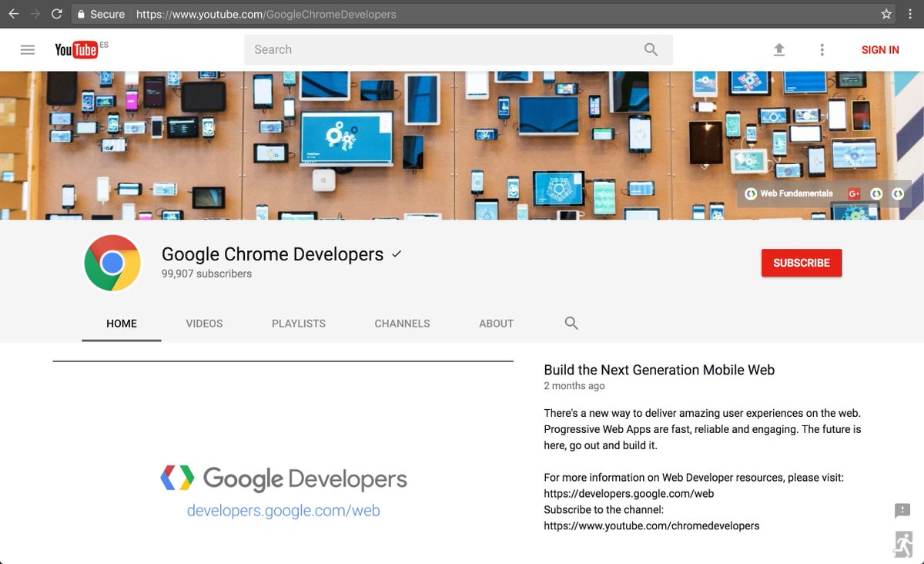View the ABOUT tab
This screenshot has height=564, width=924.
496,324
